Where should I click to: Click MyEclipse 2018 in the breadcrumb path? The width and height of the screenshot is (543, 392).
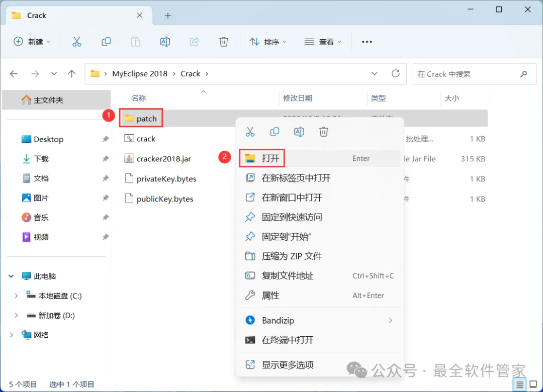(140, 74)
